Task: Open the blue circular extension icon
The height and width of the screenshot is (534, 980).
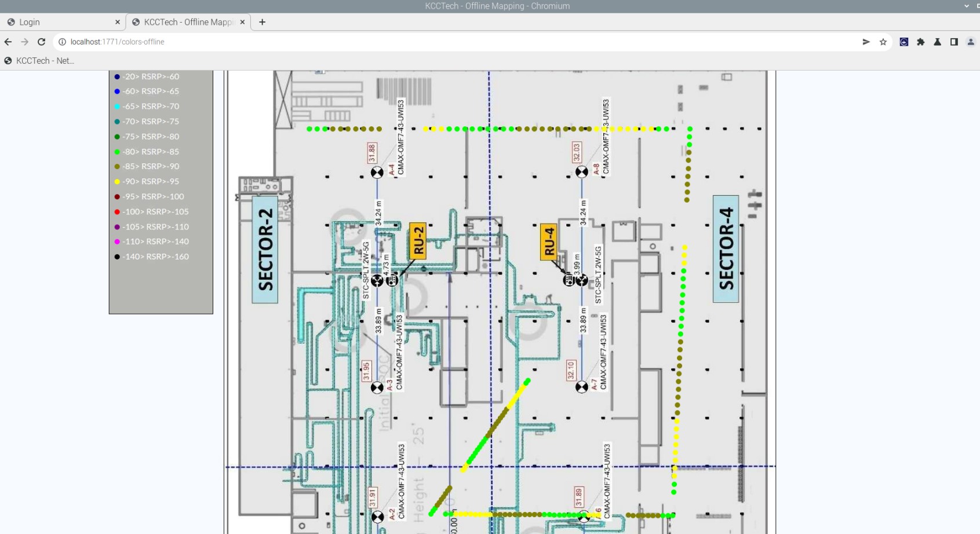Action: click(x=904, y=42)
